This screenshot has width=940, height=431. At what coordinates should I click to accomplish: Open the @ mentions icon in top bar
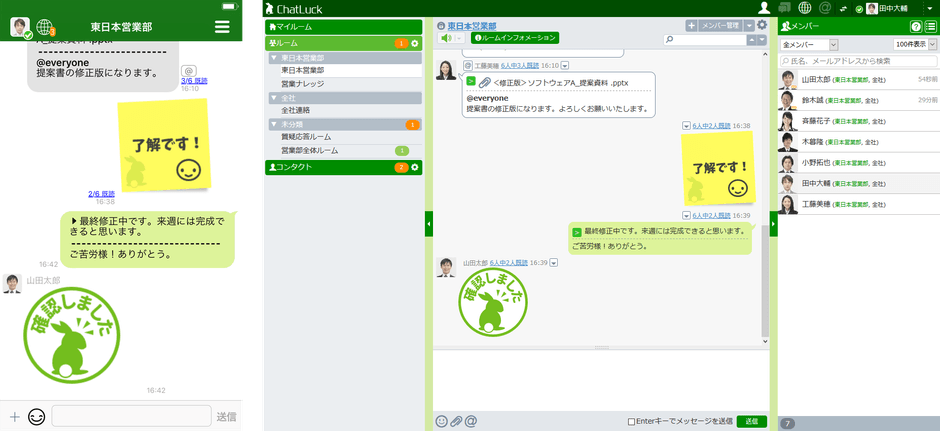click(x=825, y=8)
